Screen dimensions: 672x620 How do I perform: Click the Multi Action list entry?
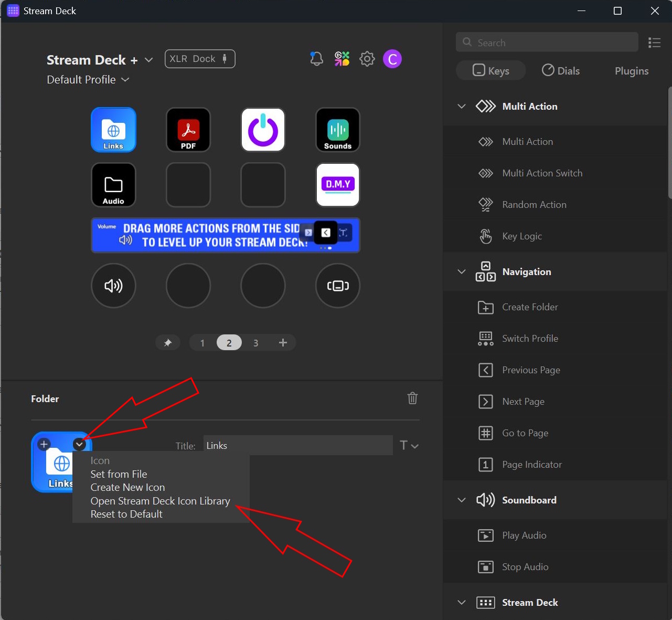[555, 142]
